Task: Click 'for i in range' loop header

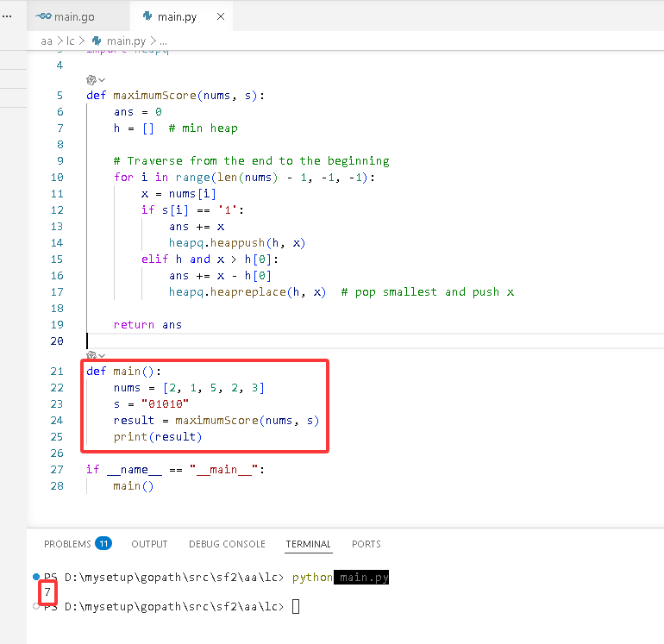Action: coord(244,178)
